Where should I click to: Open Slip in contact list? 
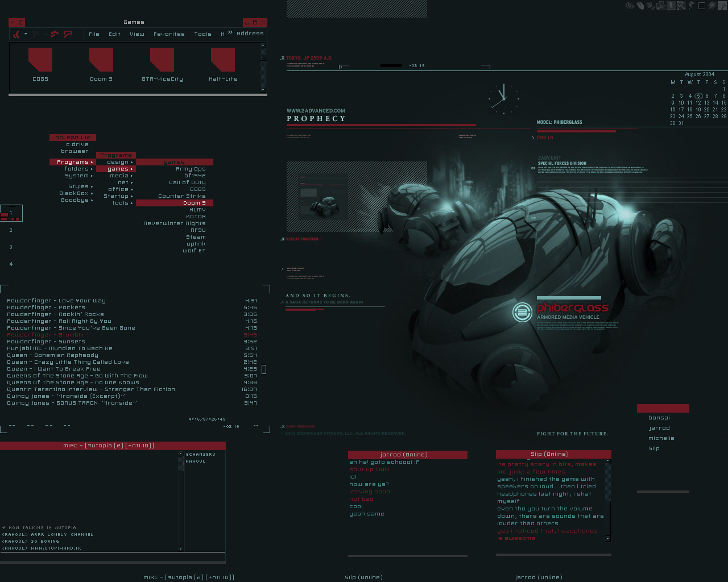(x=654, y=448)
